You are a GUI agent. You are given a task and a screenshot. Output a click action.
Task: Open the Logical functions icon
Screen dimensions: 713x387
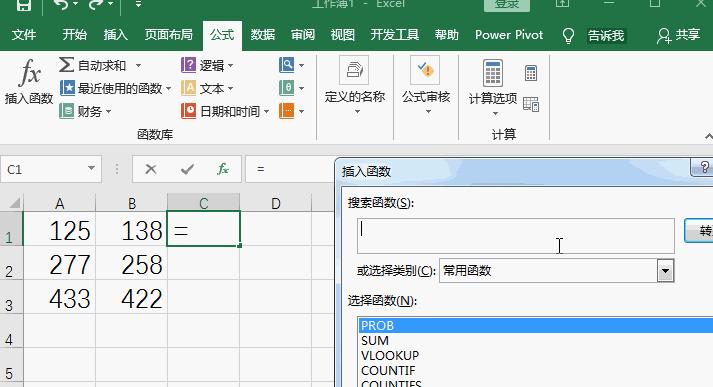[188, 65]
